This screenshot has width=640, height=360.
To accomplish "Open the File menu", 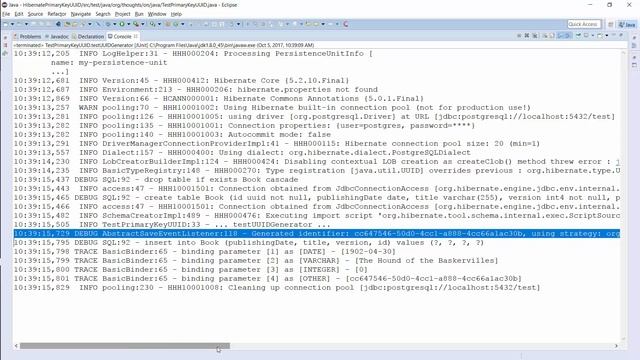I will coord(6,14).
